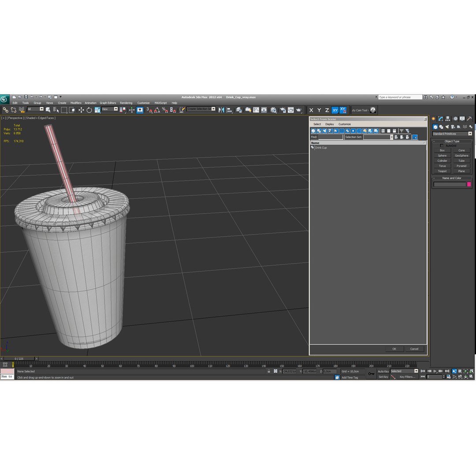Create a Sphere primitive
Image resolution: width=476 pixels, height=476 pixels.
pos(442,156)
